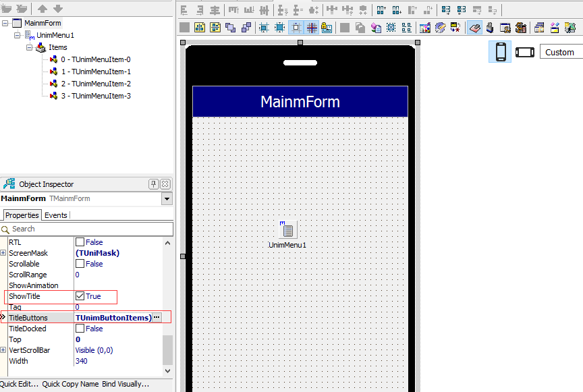Click the align vertical centers icon
Viewport: 583px width, 392px height.
tap(265, 10)
